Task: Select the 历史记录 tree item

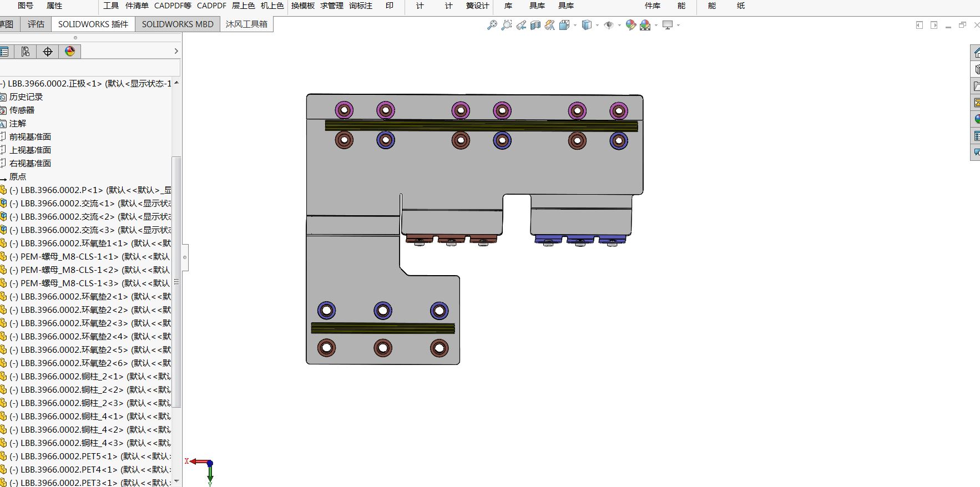Action: click(26, 97)
